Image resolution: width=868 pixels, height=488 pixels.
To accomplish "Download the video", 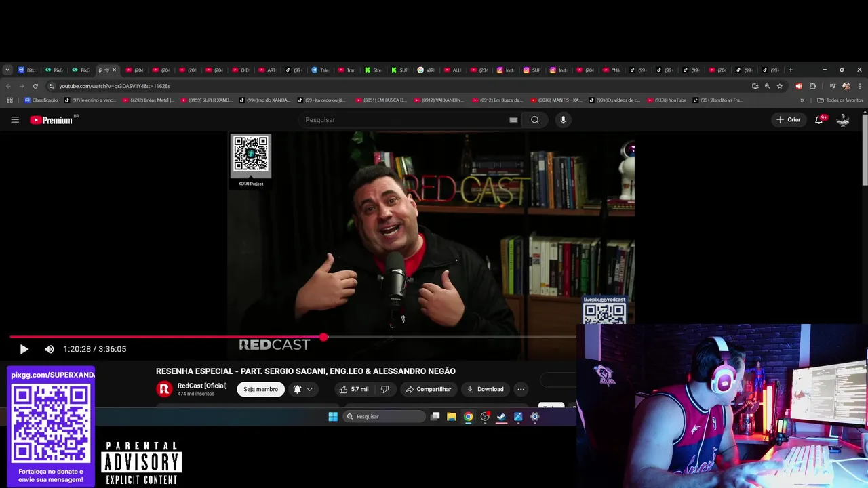I will click(485, 389).
